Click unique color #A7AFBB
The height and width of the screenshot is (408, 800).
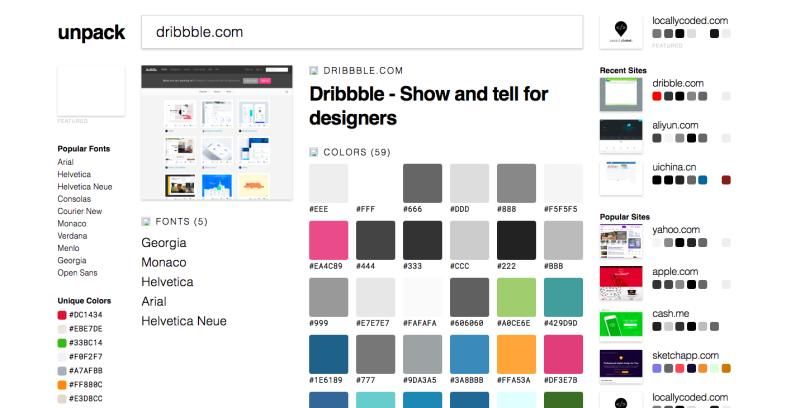(x=80, y=371)
